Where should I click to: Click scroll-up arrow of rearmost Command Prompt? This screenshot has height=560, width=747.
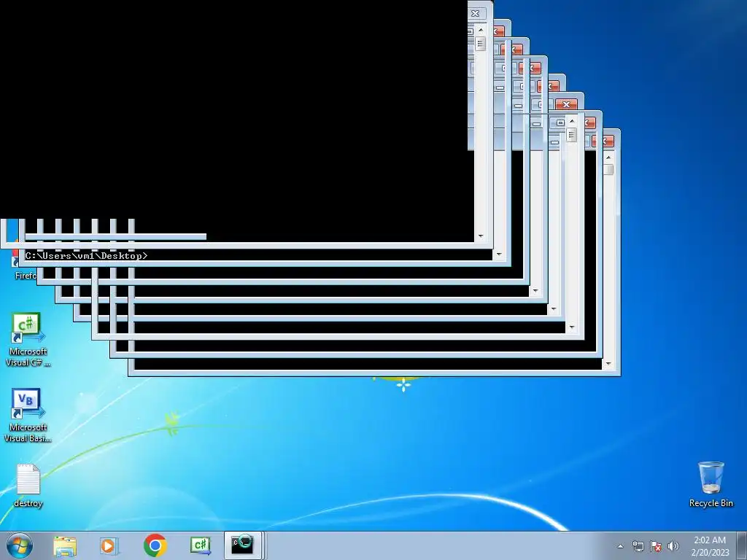608,157
